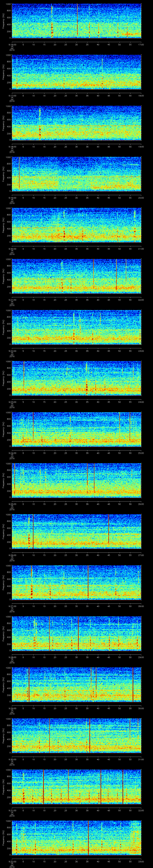Click the "9:20:00" start time label
The width and height of the screenshot is (153, 868).
point(12,249)
